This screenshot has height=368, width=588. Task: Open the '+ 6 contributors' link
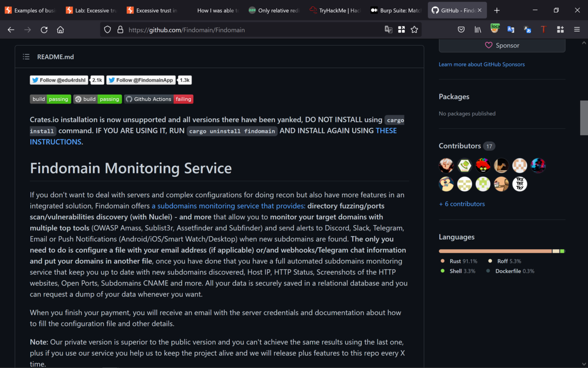pos(462,204)
